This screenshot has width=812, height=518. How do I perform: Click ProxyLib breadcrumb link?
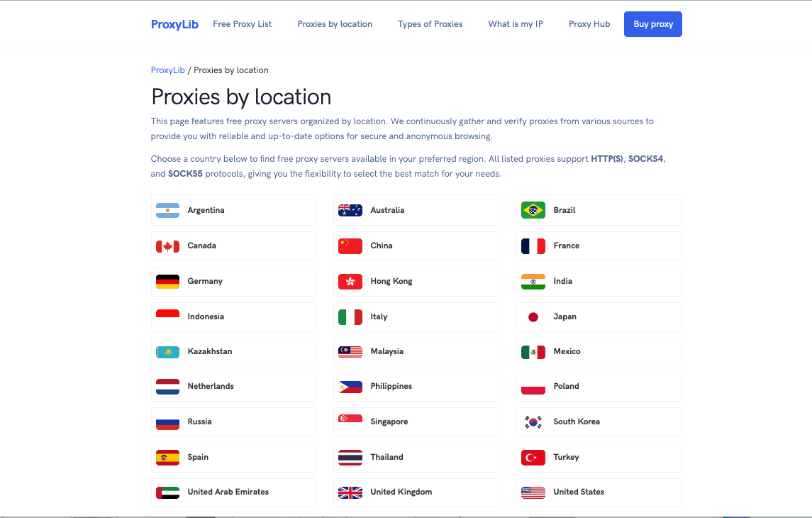coord(168,70)
